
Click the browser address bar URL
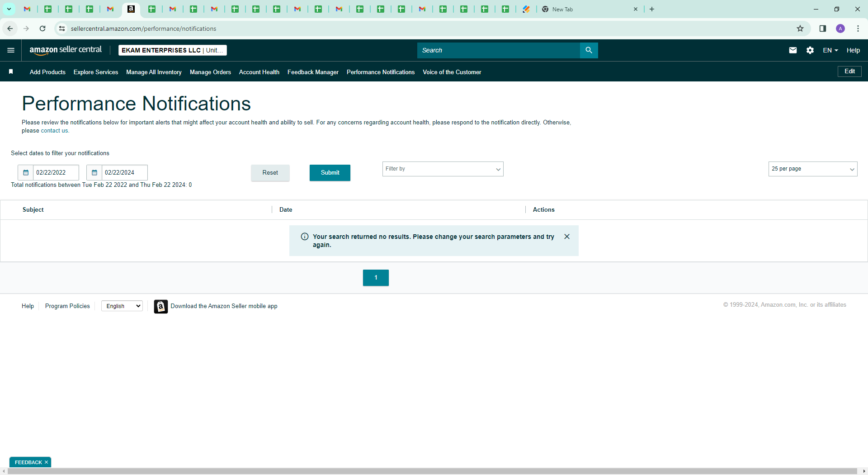tap(143, 28)
